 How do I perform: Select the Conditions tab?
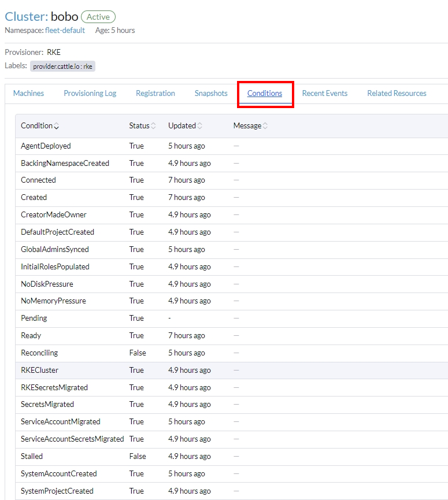click(265, 94)
